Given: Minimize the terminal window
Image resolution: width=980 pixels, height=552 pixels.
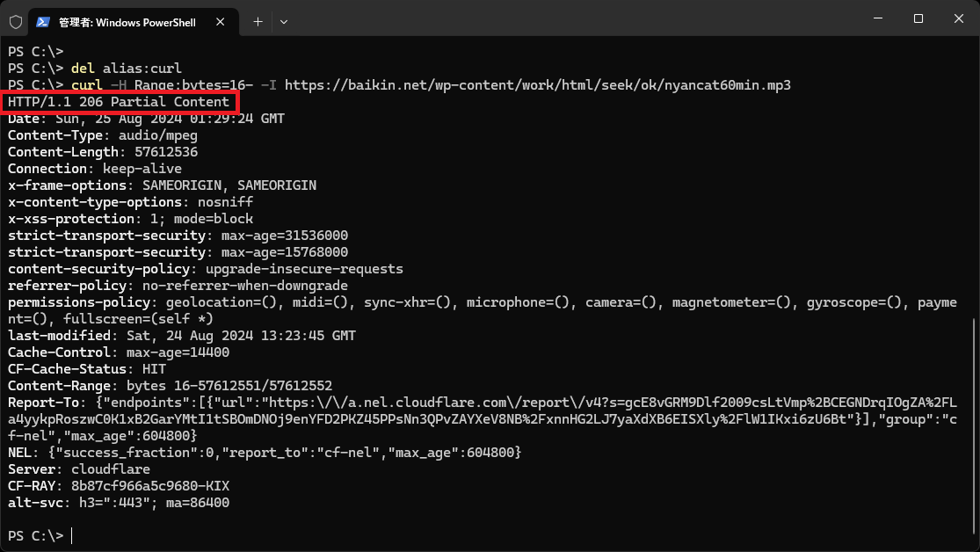Looking at the screenshot, I should (x=878, y=18).
